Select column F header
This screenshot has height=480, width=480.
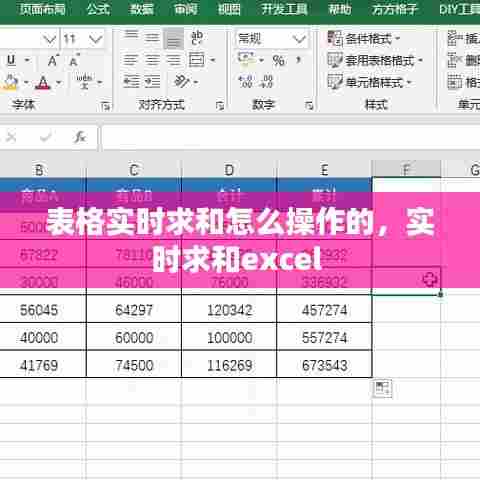(x=406, y=169)
